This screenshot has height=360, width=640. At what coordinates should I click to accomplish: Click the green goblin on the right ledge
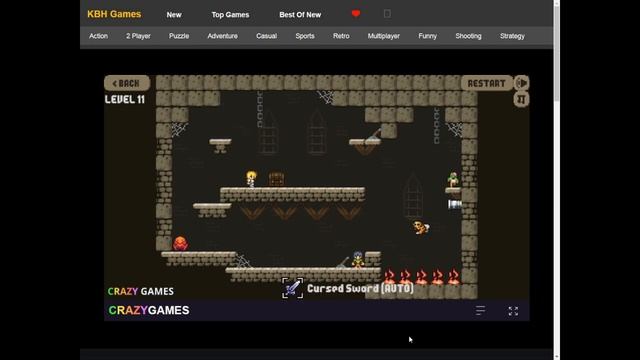click(x=453, y=180)
